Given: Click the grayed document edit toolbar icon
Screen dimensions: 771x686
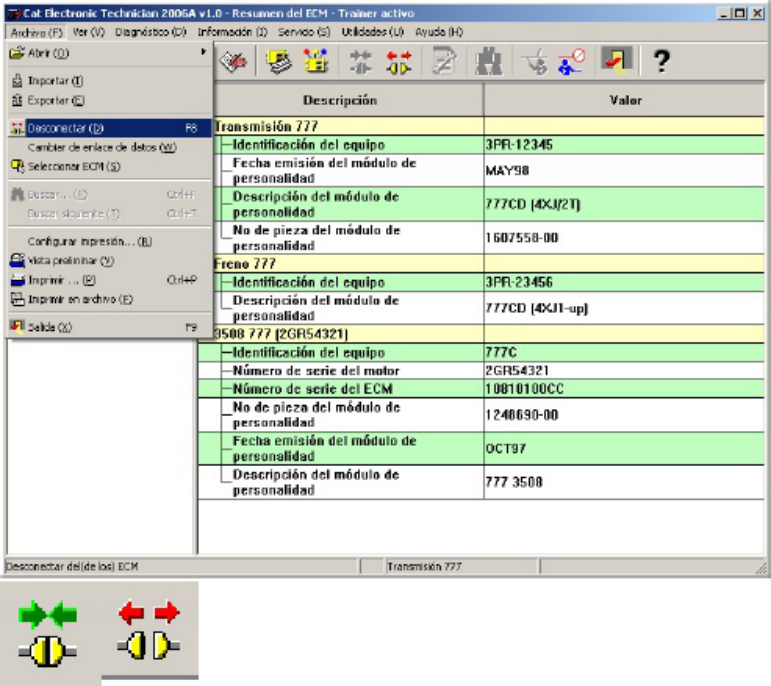Looking at the screenshot, I should coord(444,62).
